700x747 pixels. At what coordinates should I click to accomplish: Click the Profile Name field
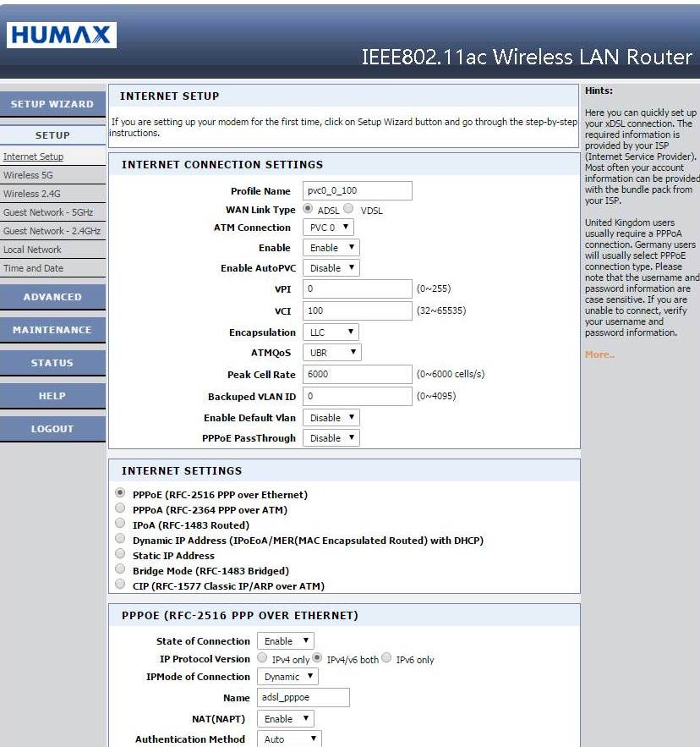click(x=357, y=190)
